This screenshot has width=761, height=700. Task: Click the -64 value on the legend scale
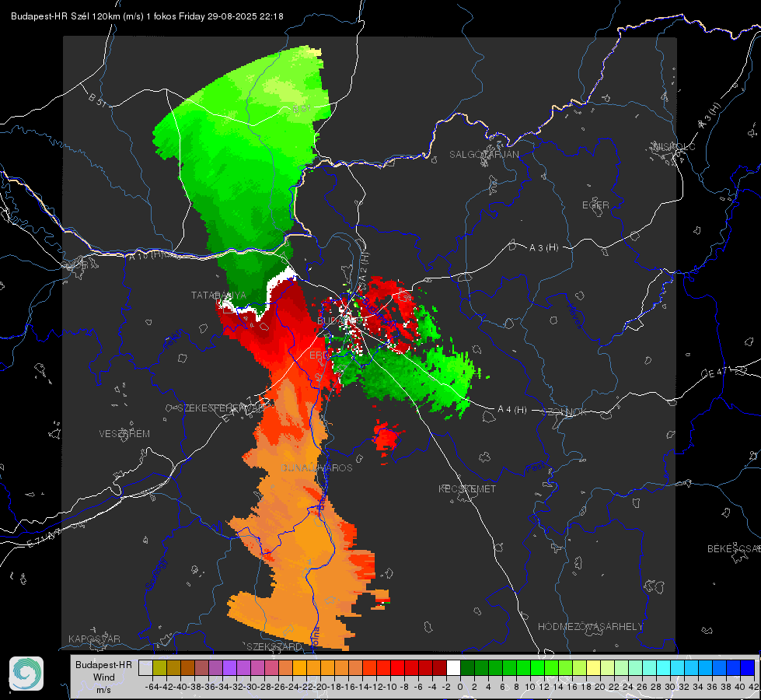pyautogui.click(x=152, y=687)
